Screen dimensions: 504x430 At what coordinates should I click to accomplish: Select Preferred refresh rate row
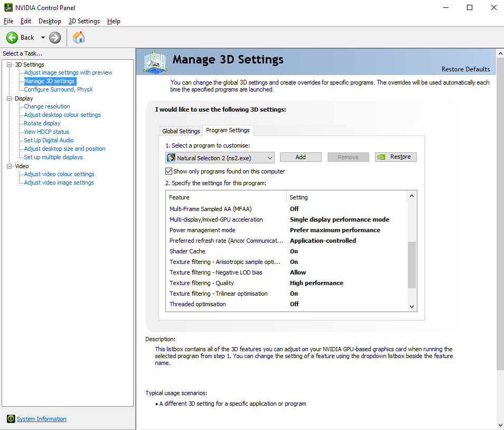coord(287,241)
